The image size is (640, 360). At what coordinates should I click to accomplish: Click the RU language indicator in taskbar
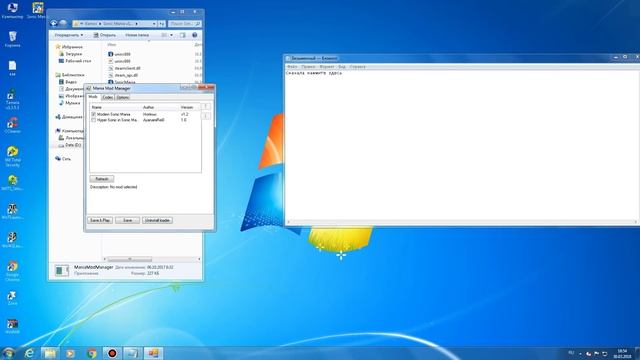pyautogui.click(x=571, y=353)
